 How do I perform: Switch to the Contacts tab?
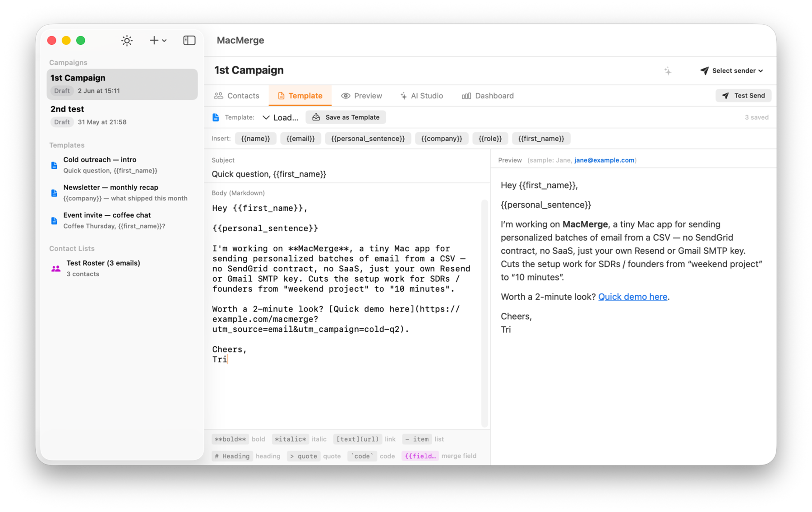pyautogui.click(x=237, y=96)
